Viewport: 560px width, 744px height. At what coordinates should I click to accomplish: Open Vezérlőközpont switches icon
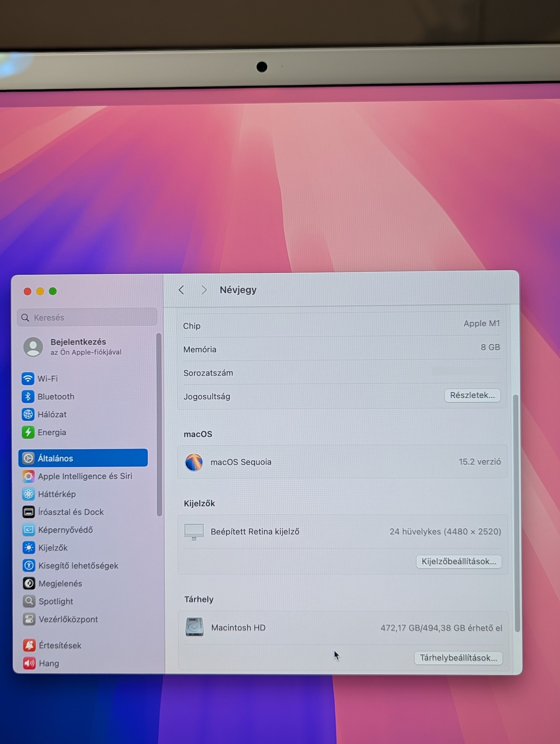(29, 619)
